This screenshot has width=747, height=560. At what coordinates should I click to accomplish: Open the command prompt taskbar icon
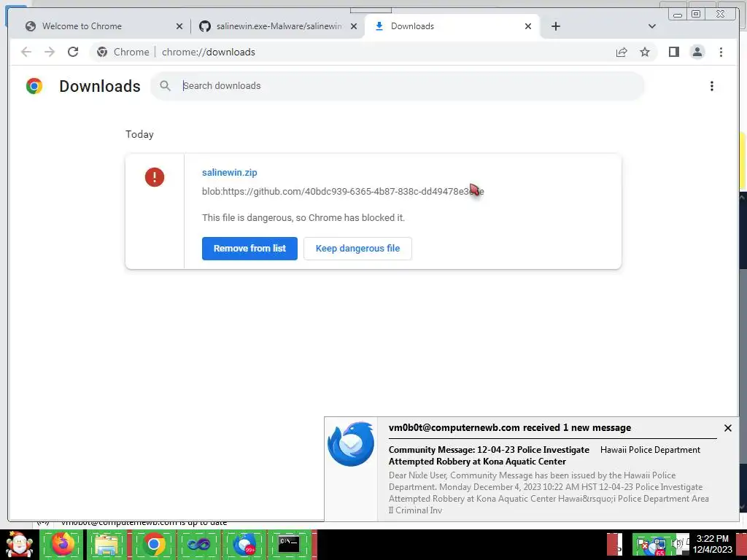(289, 545)
